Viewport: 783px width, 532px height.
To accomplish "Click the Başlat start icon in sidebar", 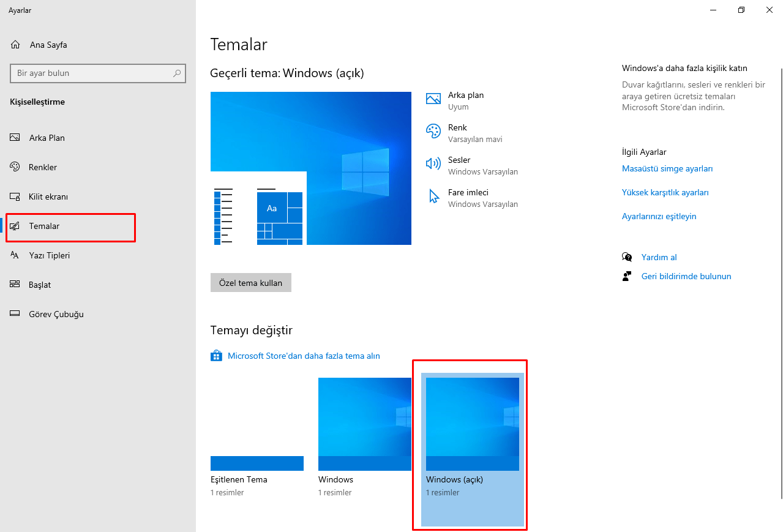I will tap(15, 285).
